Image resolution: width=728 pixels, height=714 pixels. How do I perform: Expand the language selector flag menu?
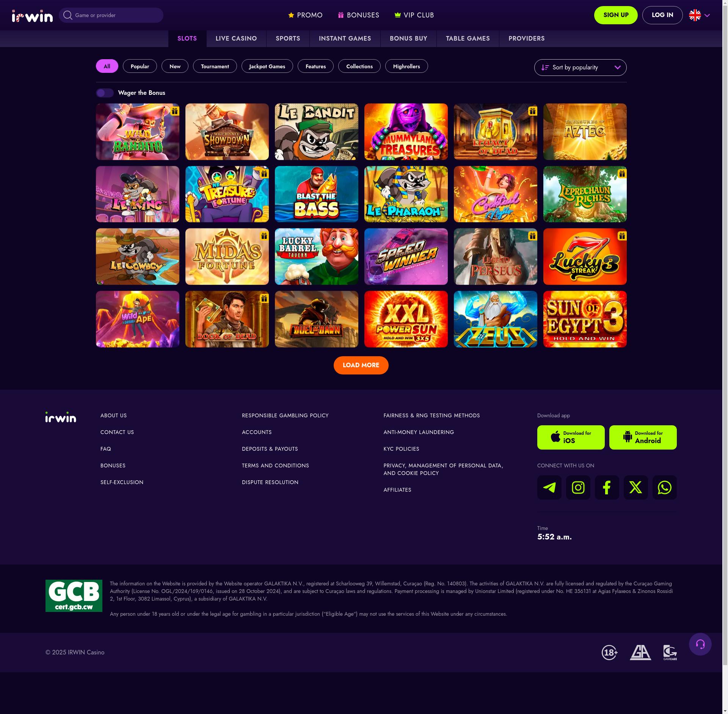point(699,15)
